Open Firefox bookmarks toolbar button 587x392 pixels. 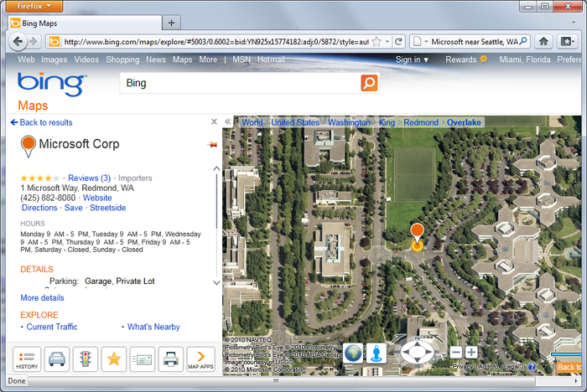(567, 42)
